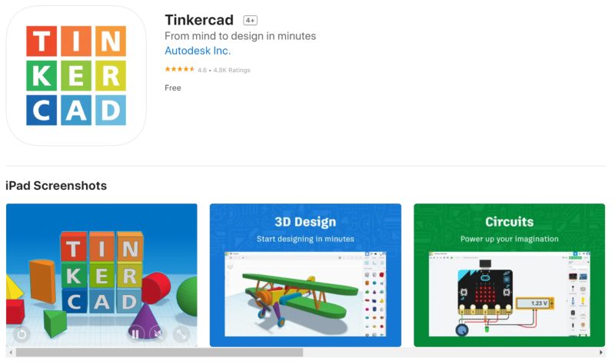
Task: Click the 4+ age rating badge
Action: (251, 21)
